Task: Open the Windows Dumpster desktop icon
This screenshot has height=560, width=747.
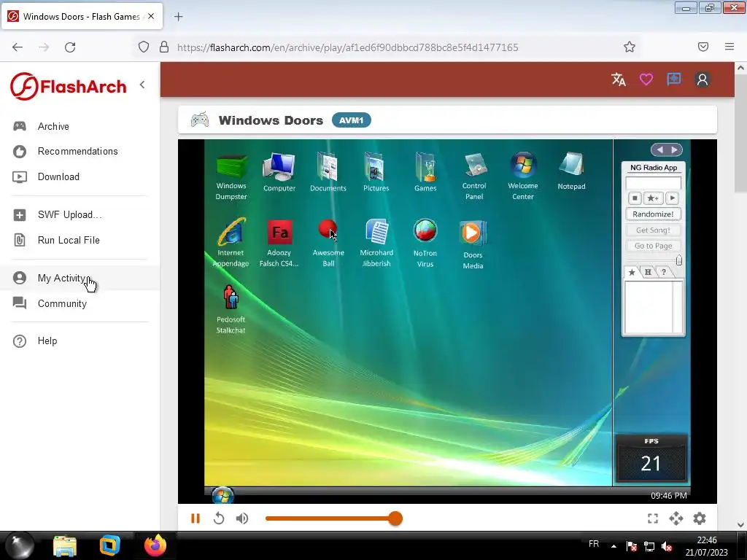Action: point(231,176)
